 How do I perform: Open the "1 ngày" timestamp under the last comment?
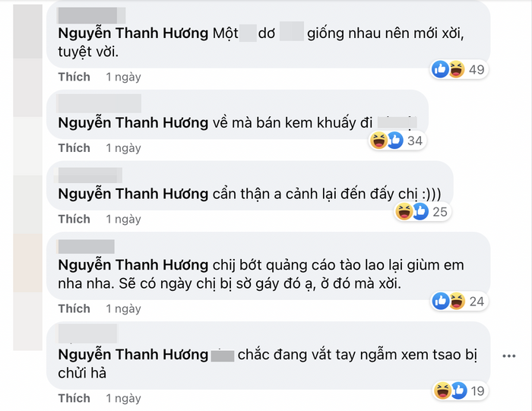coord(123,398)
